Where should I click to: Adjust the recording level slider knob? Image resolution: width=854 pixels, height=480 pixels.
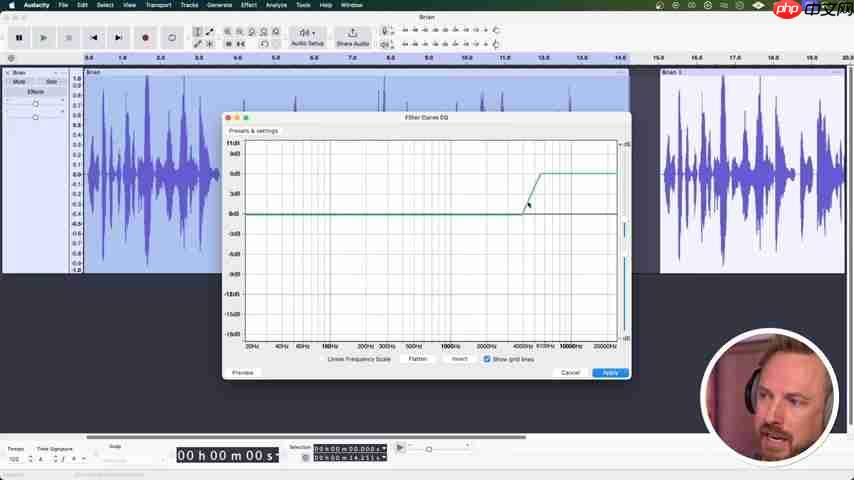point(496,31)
